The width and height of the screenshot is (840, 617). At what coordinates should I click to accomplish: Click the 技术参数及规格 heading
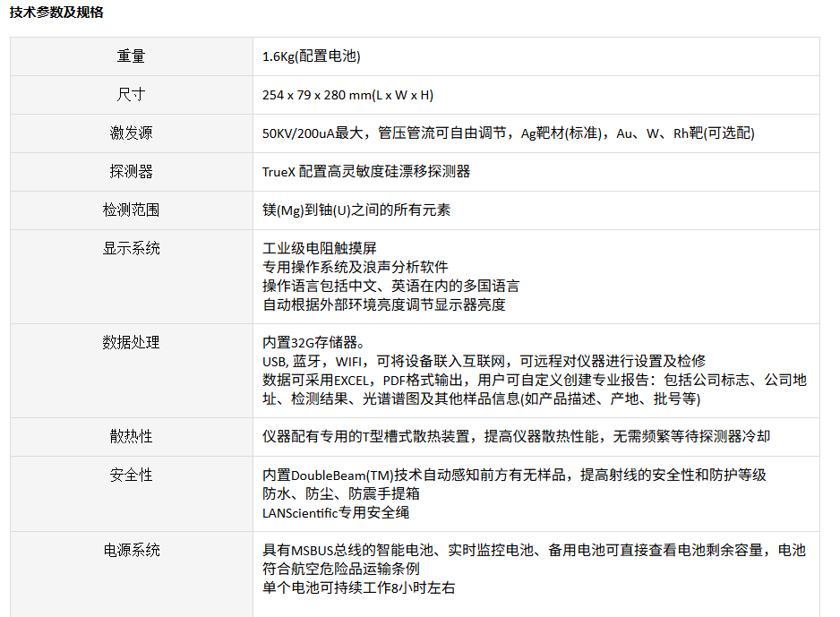coord(56,13)
